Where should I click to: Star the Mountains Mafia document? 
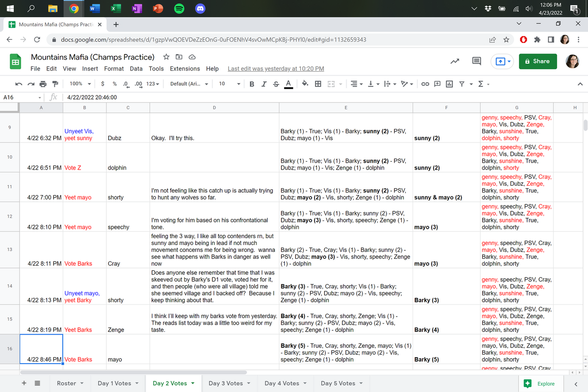(166, 57)
